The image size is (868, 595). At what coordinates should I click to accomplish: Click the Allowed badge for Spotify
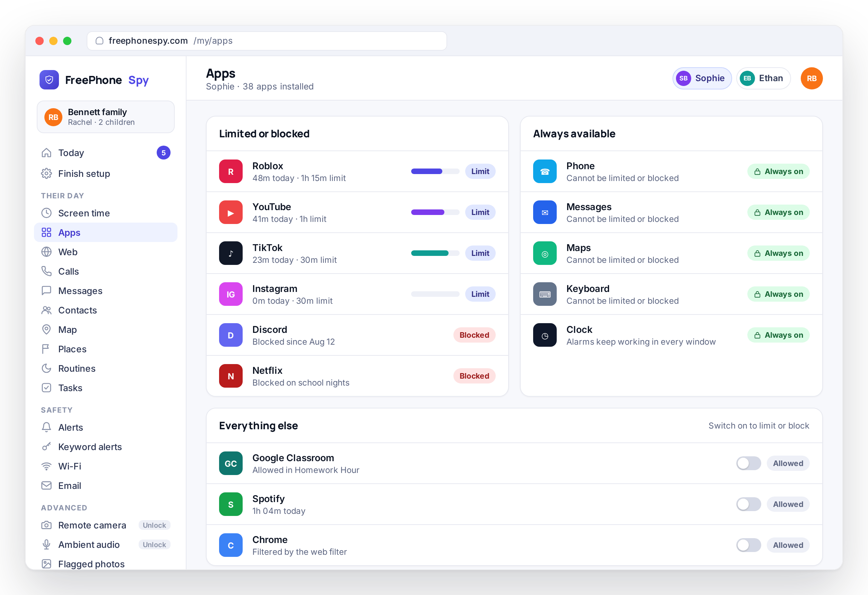[788, 505]
